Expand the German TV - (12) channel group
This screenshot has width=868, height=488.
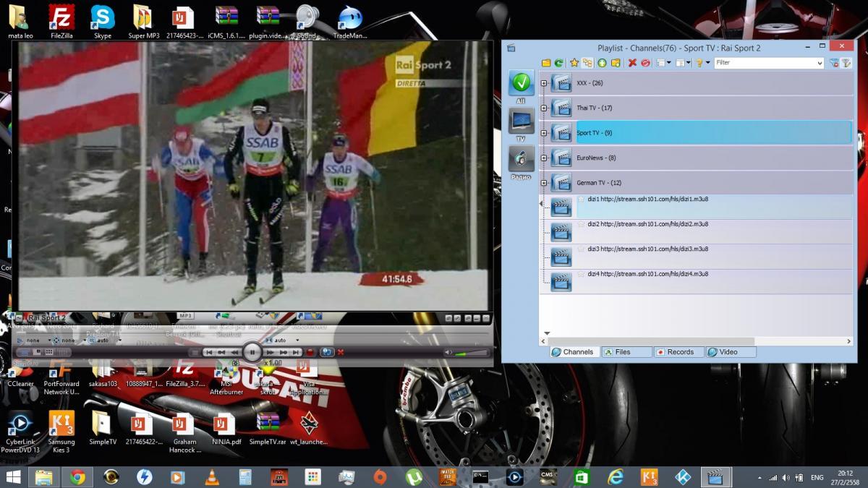pyautogui.click(x=544, y=183)
